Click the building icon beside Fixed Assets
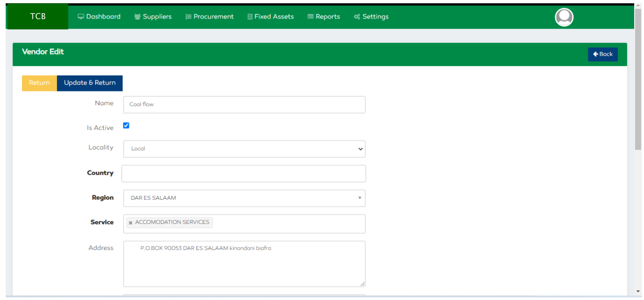 tap(250, 17)
